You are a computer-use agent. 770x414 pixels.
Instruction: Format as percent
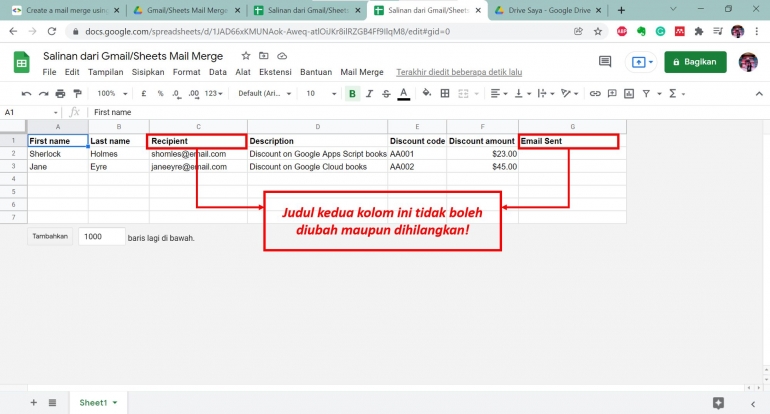(160, 93)
